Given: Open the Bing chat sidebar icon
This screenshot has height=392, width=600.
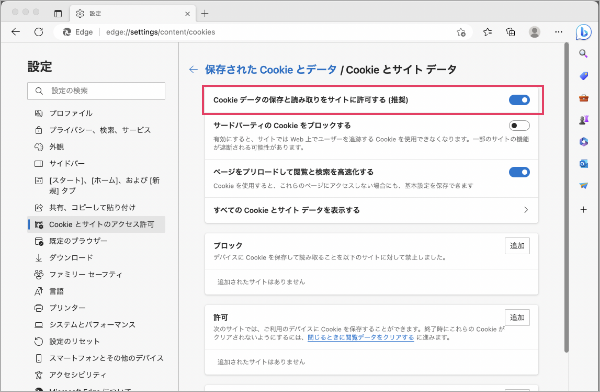Looking at the screenshot, I should (583, 32).
